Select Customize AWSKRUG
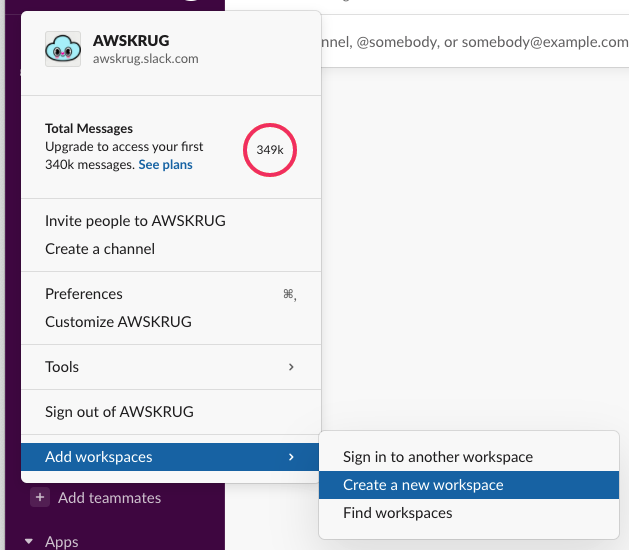This screenshot has width=629, height=550. tap(171, 322)
